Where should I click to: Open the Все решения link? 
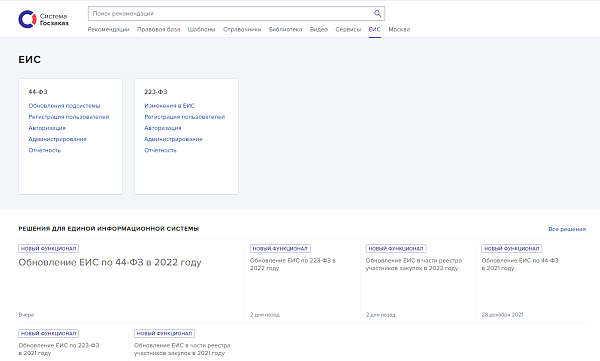tap(567, 229)
